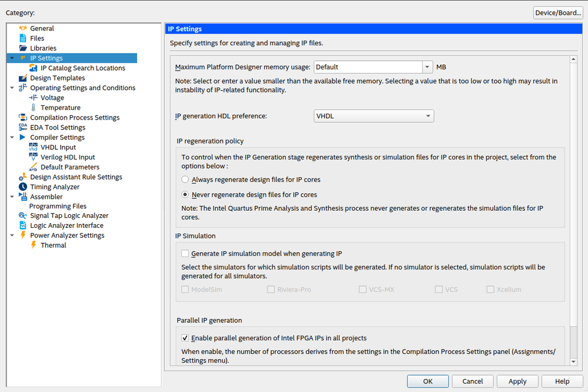The image size is (588, 392).
Task: Click the Device/Board button
Action: tap(557, 13)
